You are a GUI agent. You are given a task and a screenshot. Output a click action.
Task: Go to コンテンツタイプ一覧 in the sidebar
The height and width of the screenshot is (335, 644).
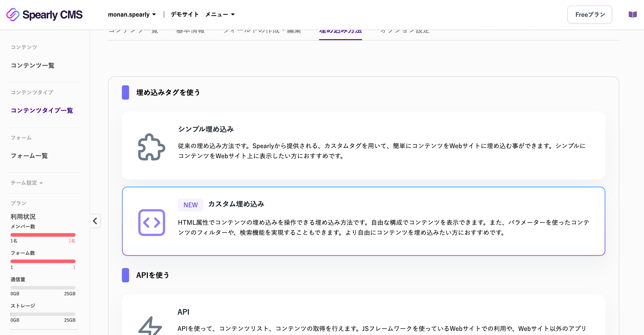point(42,110)
